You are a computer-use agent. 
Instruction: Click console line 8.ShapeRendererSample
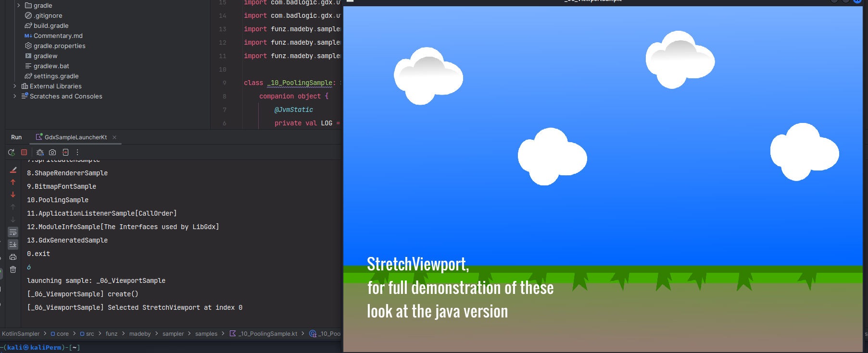tap(67, 173)
